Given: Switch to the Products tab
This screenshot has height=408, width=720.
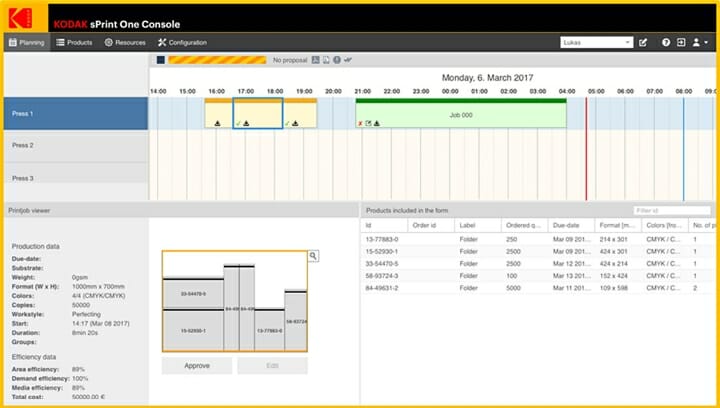Looking at the screenshot, I should tap(74, 43).
